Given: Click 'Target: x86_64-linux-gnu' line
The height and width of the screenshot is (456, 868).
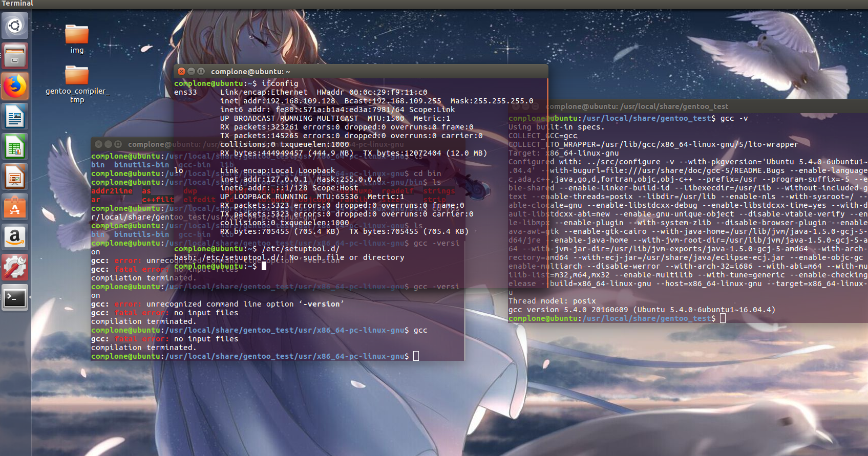Looking at the screenshot, I should (563, 153).
